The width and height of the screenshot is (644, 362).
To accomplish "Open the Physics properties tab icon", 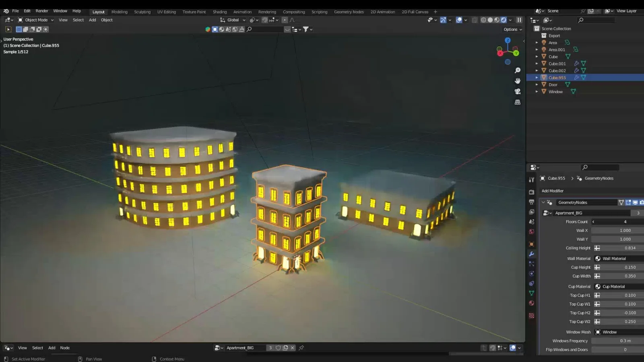I will coord(532,274).
